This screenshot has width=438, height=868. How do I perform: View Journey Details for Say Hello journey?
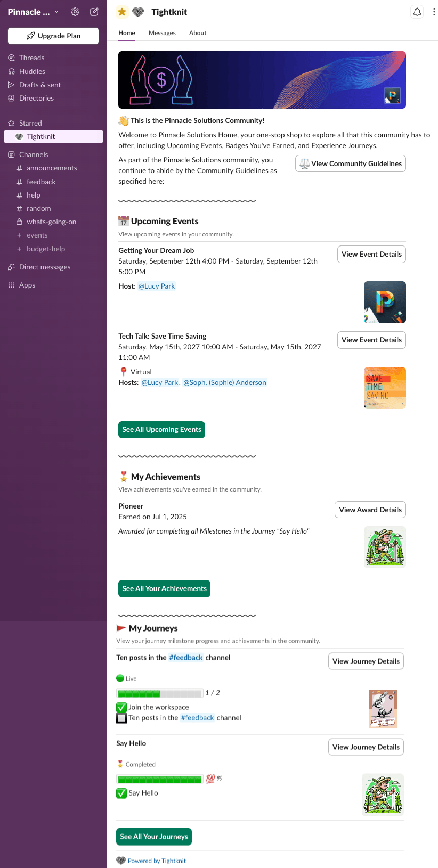click(x=366, y=747)
